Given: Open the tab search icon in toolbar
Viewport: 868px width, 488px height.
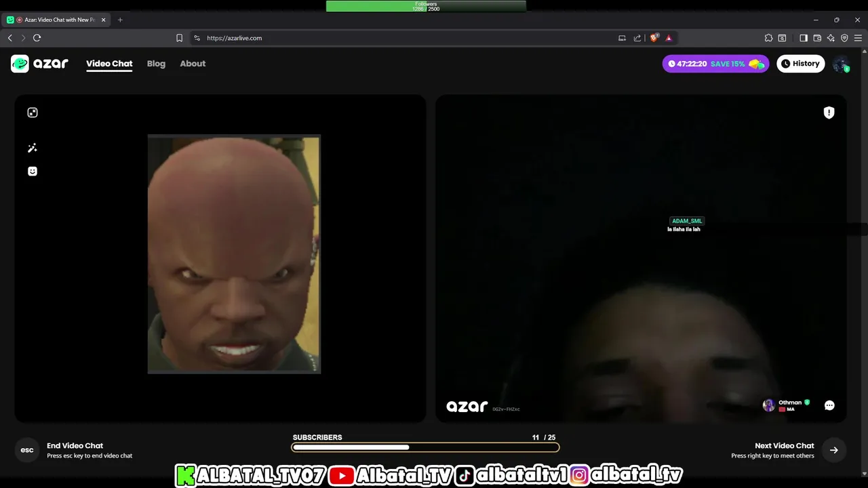Looking at the screenshot, I should (x=782, y=38).
